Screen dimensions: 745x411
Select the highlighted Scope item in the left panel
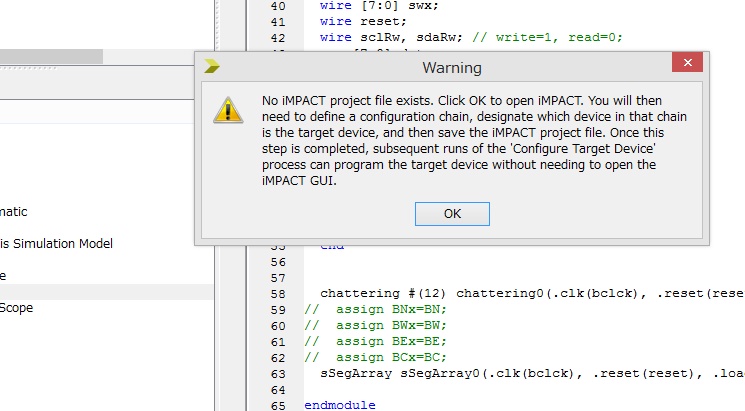(17, 308)
